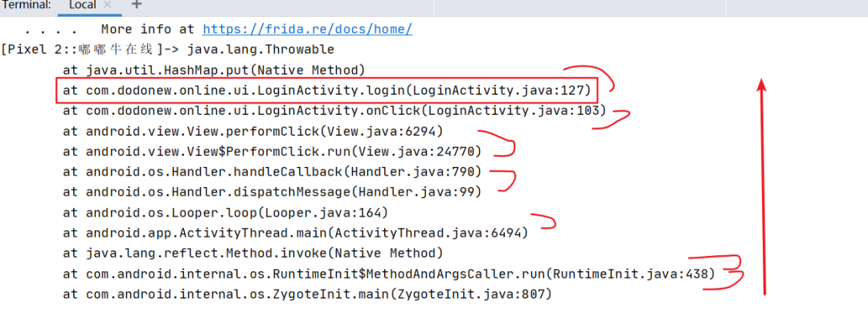Click the View$PerformClick.run stack line
The height and width of the screenshot is (313, 868).
coord(272,152)
